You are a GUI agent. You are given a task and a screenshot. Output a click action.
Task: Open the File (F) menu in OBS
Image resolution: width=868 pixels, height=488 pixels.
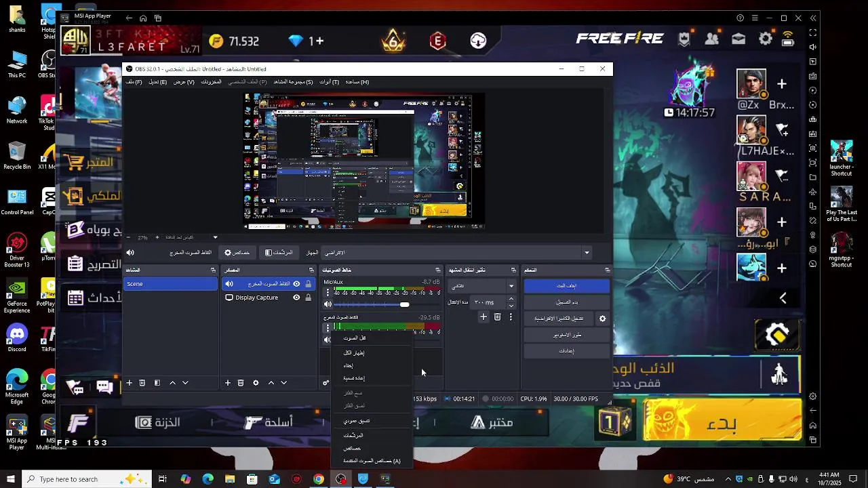click(x=134, y=82)
